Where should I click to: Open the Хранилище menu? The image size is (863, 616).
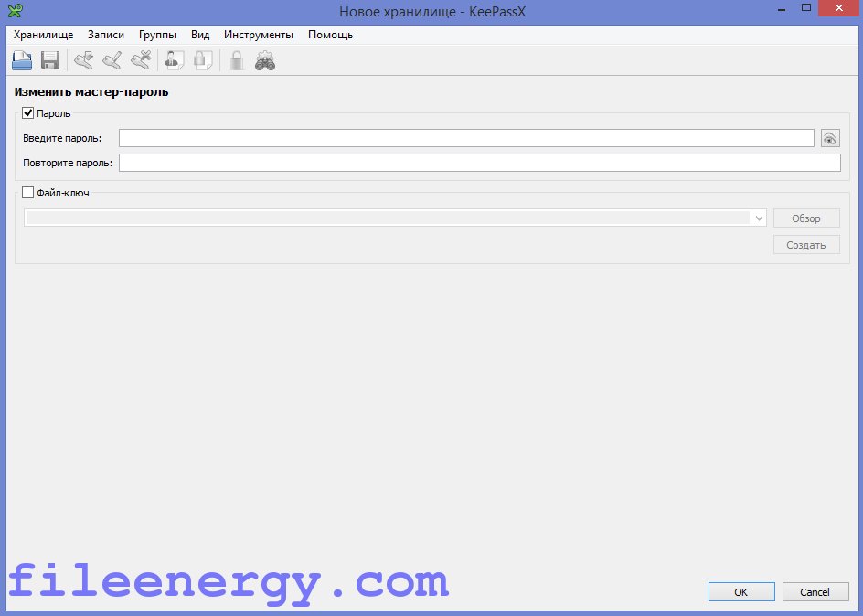[x=44, y=35]
